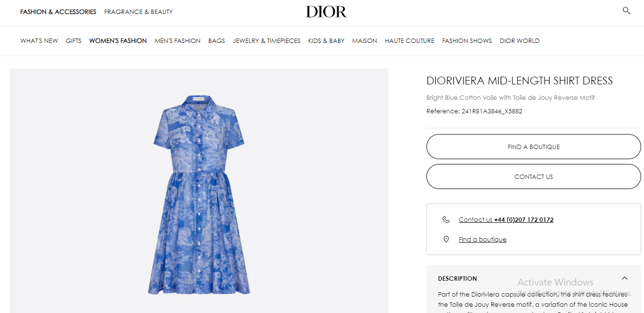This screenshot has height=313, width=644.
Task: Click the blue shirt dress product image
Action: click(199, 195)
